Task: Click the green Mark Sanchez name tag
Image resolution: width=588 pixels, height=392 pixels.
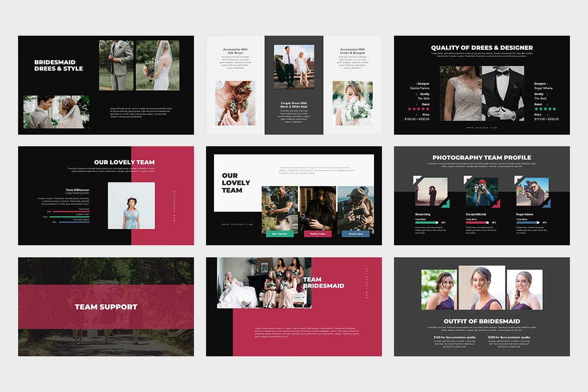Action: tap(279, 234)
